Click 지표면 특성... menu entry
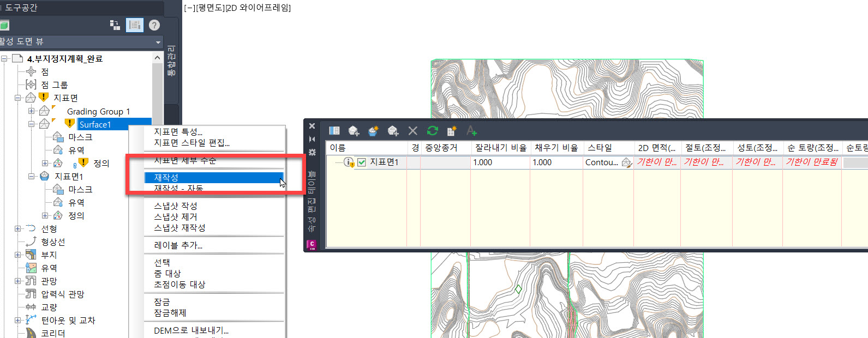 click(x=178, y=132)
